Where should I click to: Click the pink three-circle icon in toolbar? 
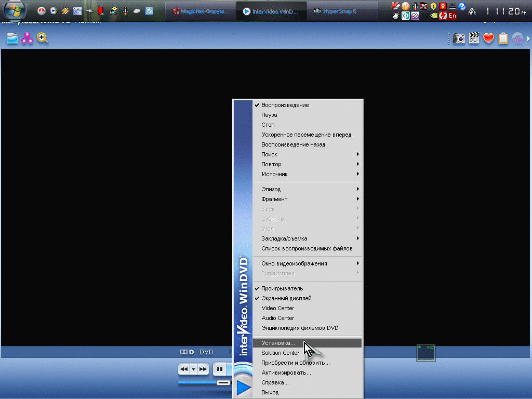pyautogui.click(x=27, y=38)
